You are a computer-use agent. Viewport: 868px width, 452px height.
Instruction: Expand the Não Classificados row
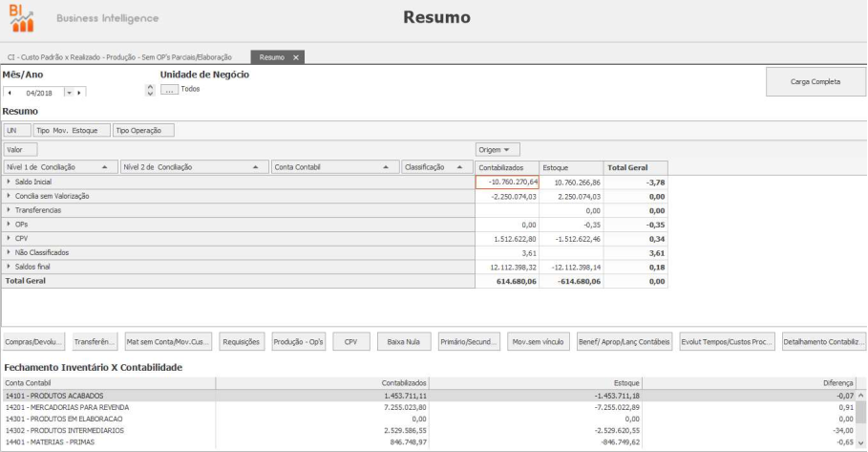click(9, 252)
